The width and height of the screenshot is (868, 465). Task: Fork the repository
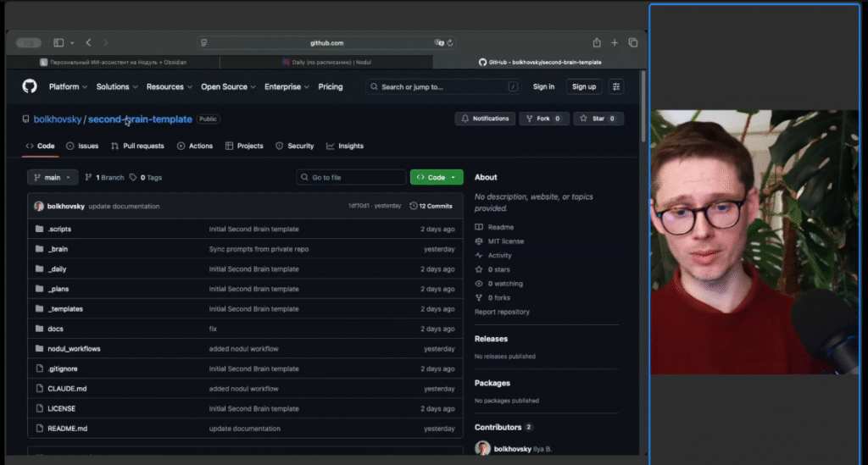543,119
